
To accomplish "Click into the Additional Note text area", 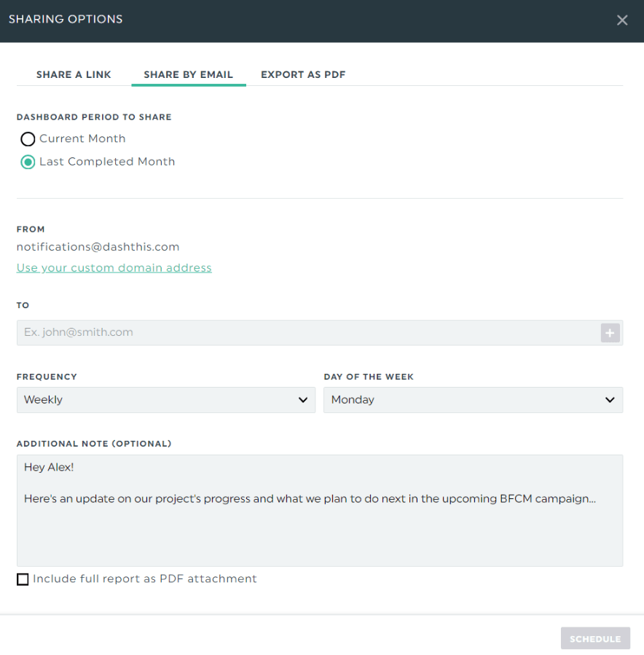I will [x=320, y=511].
